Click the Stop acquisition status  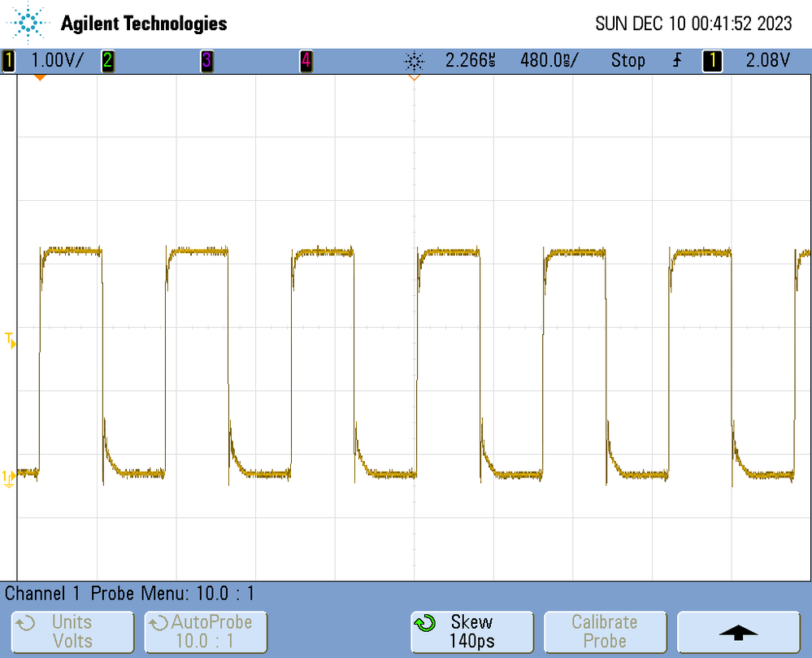[x=627, y=61]
